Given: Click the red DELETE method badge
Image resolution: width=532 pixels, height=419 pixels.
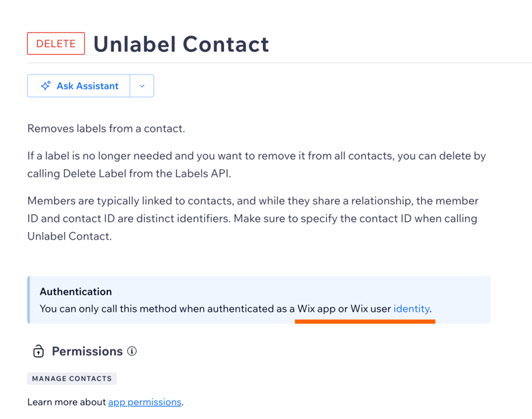Looking at the screenshot, I should 56,44.
